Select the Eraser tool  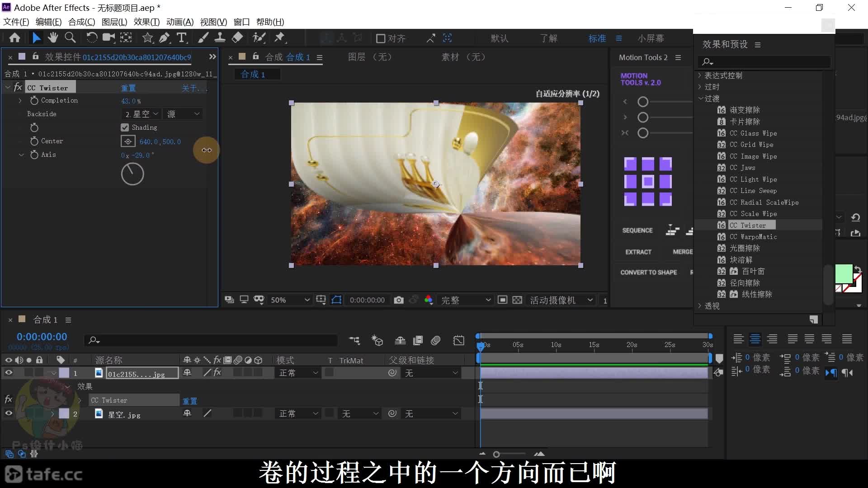(237, 38)
